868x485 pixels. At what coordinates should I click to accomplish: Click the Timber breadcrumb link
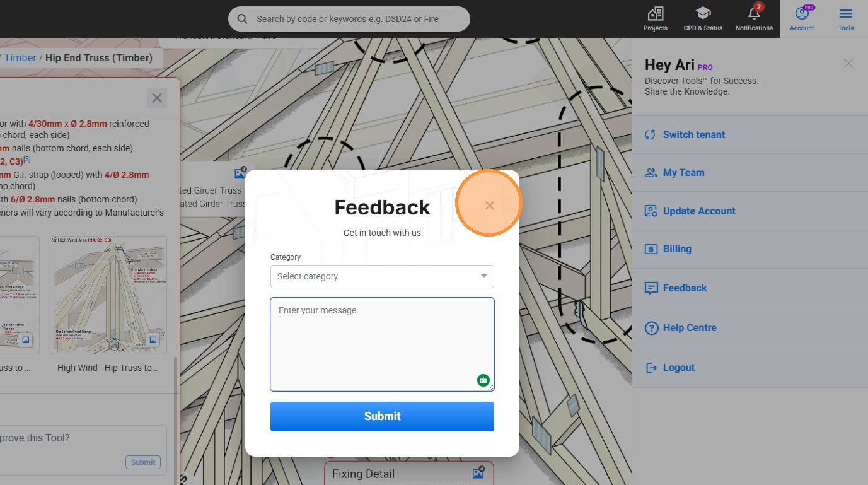tap(20, 58)
